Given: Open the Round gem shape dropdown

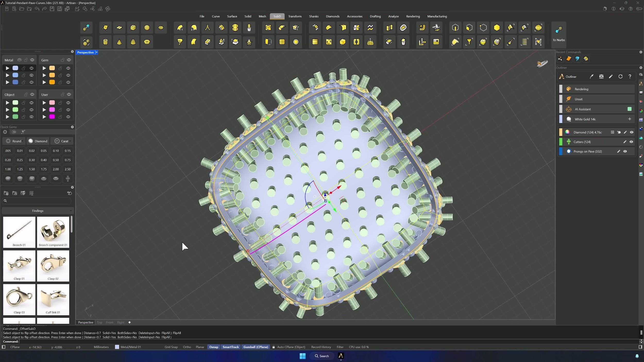Looking at the screenshot, I should pos(15,141).
